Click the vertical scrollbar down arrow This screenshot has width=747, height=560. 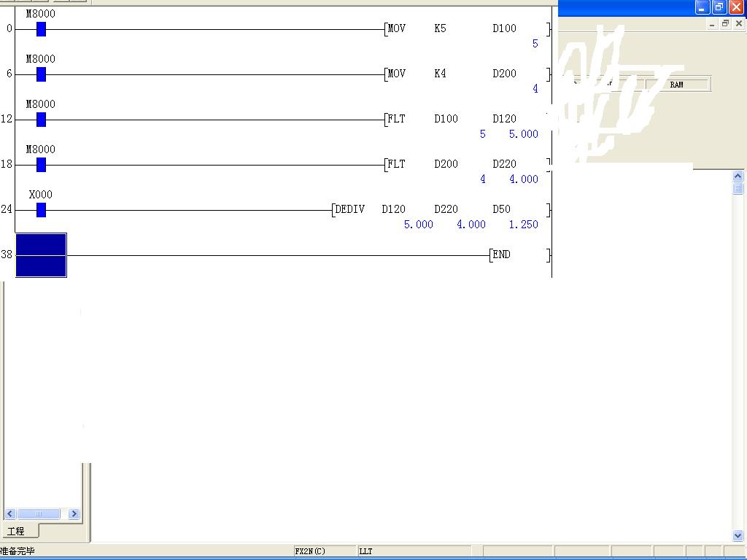tap(738, 535)
